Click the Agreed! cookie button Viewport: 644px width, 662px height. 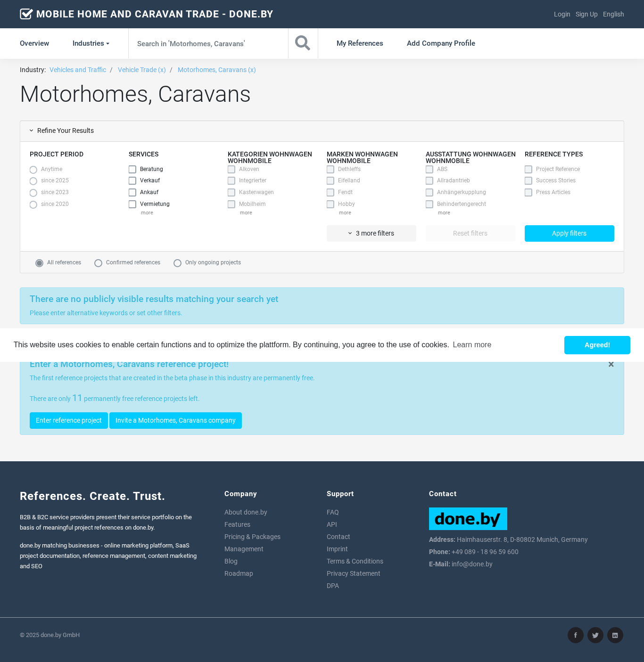click(597, 345)
